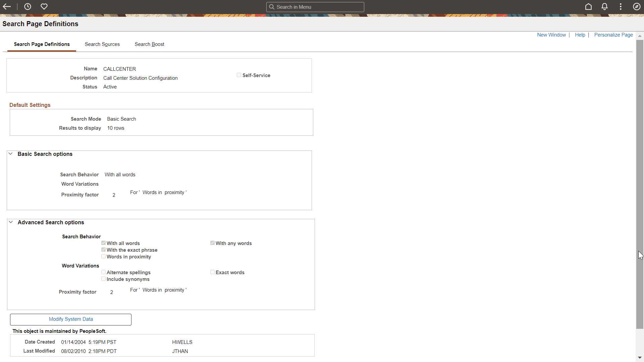Image resolution: width=644 pixels, height=362 pixels.
Task: Open notifications with the bell icon
Action: click(x=604, y=6)
